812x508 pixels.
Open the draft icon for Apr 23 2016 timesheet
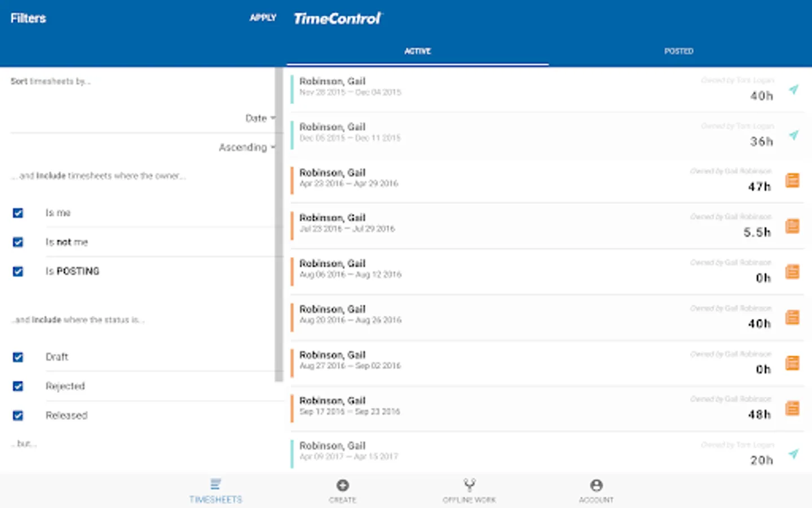(792, 181)
